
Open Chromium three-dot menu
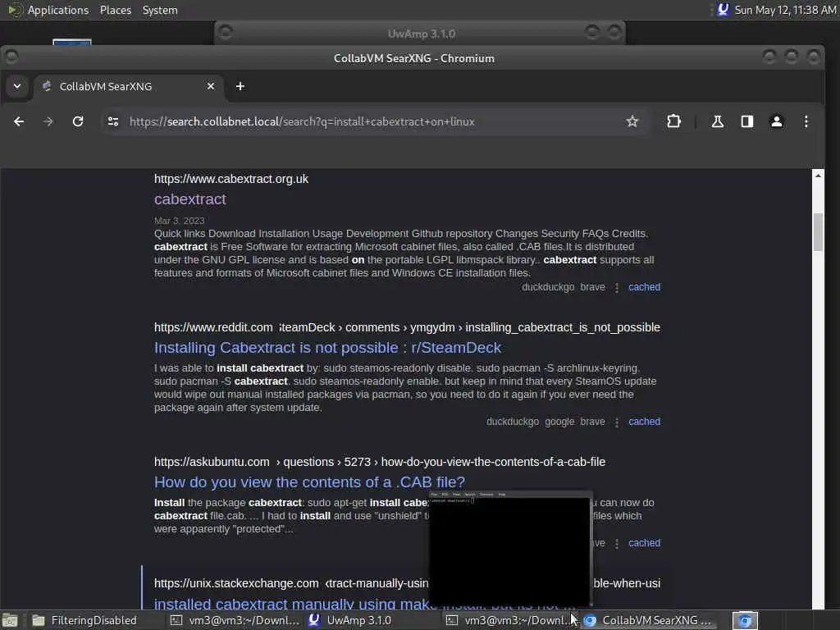coord(806,121)
